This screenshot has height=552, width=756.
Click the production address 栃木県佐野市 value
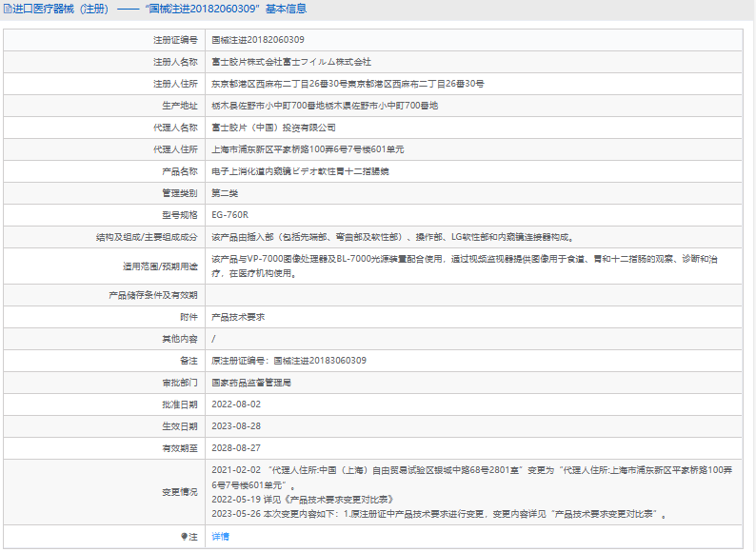tap(324, 105)
